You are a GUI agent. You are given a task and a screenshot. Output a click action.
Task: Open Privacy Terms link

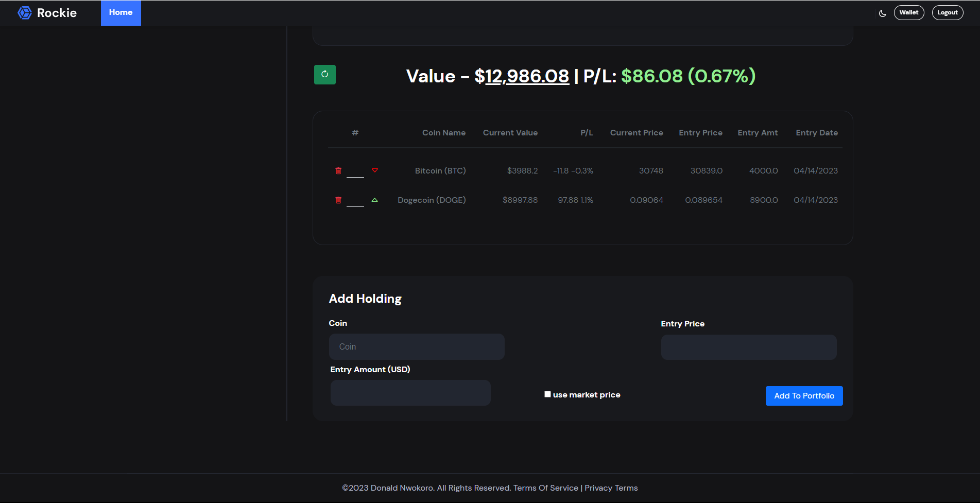click(x=611, y=488)
